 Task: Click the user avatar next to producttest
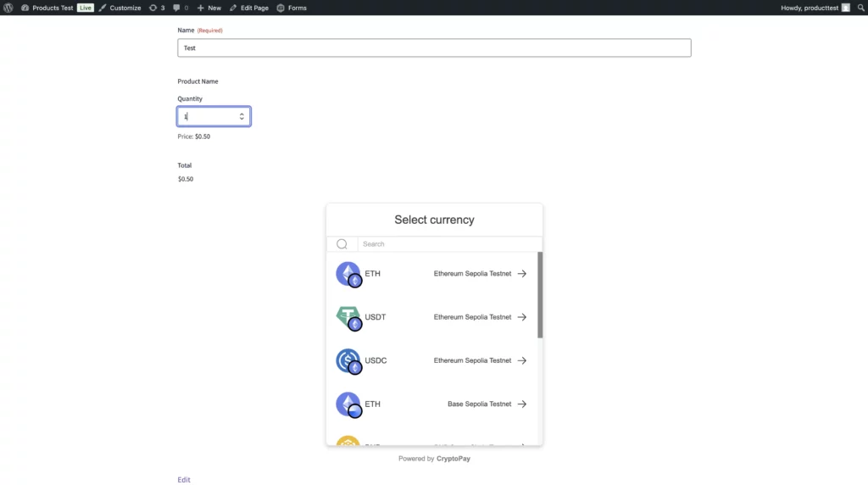tap(845, 8)
